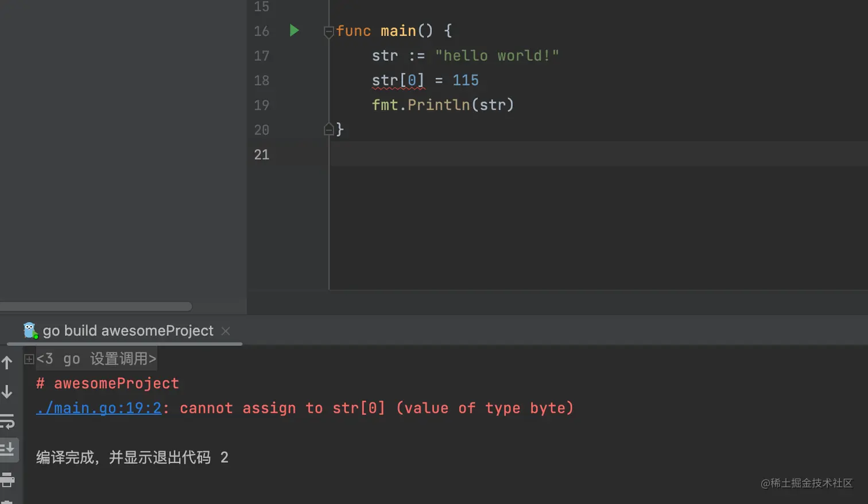Expand the folded "<3 go 设置调用>" plus box
The image size is (868, 504).
pyautogui.click(x=29, y=359)
